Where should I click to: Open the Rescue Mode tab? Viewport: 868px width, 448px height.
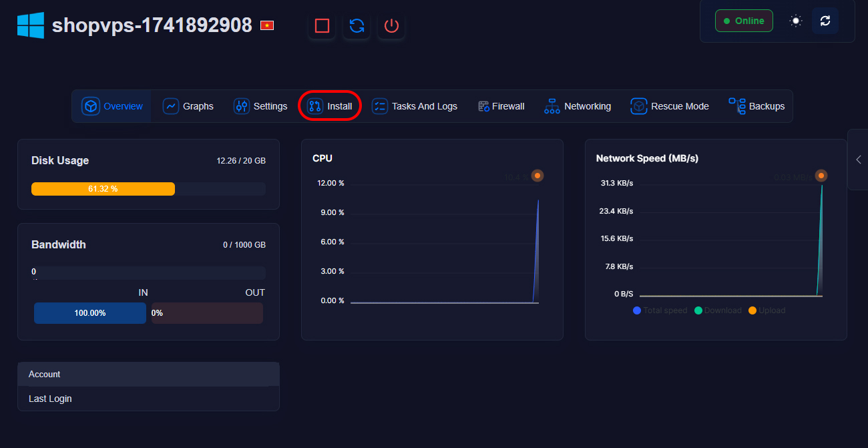coord(670,106)
